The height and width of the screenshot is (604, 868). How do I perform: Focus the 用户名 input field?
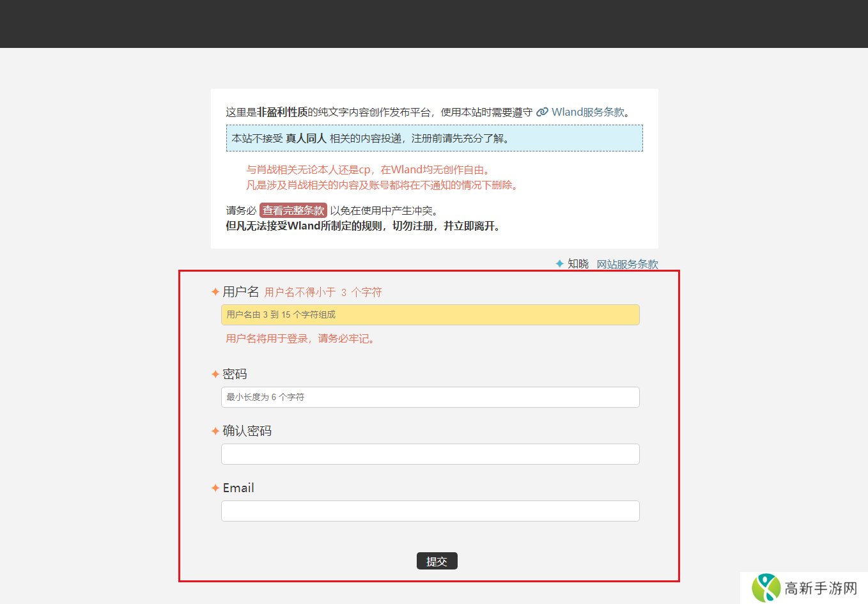[430, 314]
